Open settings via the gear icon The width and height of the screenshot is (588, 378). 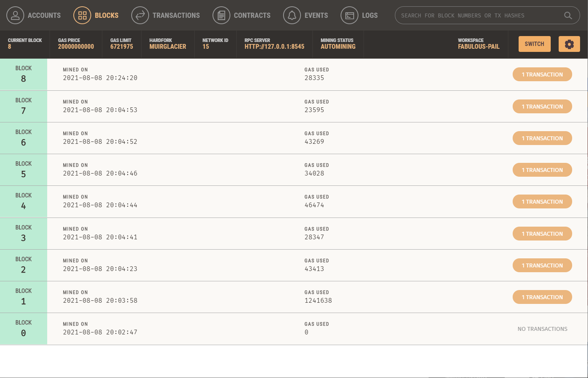tap(569, 44)
